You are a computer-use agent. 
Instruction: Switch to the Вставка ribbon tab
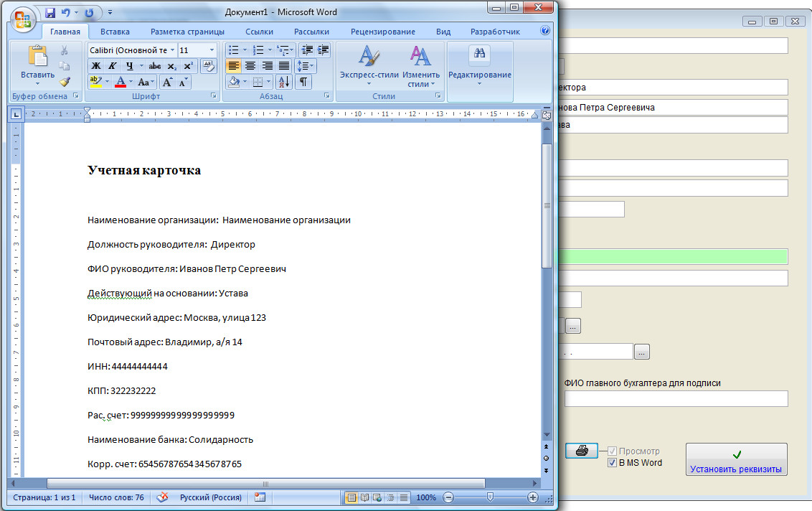115,32
